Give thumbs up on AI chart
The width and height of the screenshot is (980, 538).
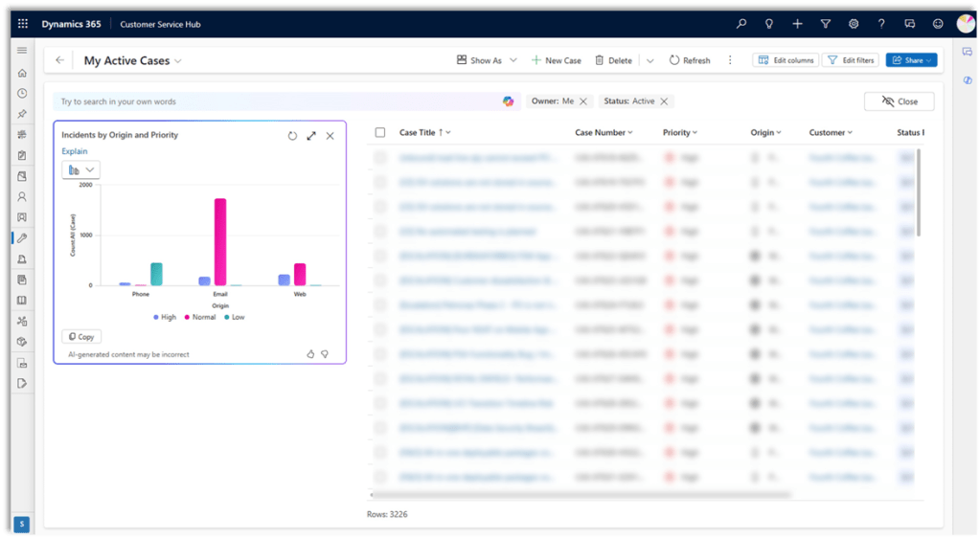[310, 354]
